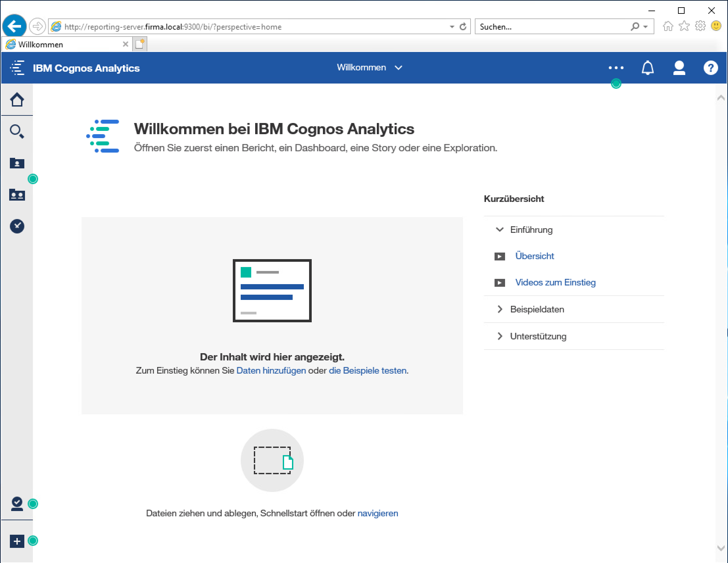The image size is (728, 563).
Task: Open the Willkommen view switcher dropdown
Action: (x=369, y=68)
